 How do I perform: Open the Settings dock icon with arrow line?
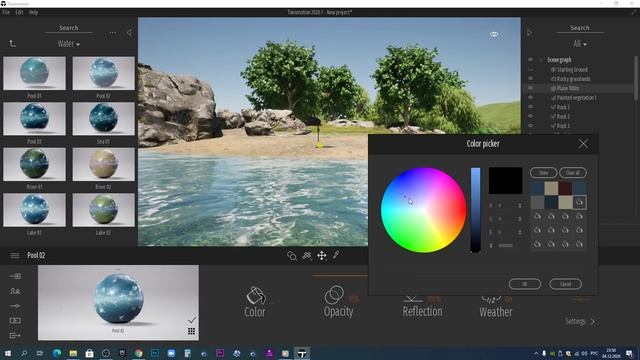[15, 306]
